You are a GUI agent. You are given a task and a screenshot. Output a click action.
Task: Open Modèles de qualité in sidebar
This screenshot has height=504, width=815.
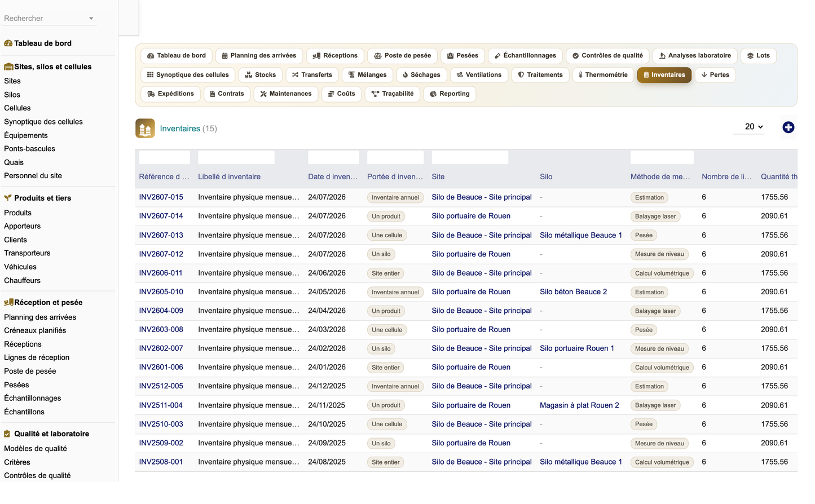(x=36, y=449)
